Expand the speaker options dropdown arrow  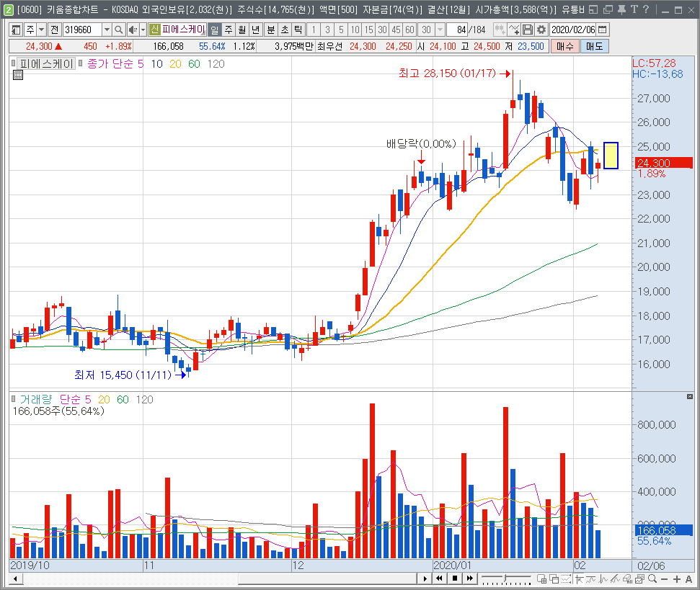(143, 30)
